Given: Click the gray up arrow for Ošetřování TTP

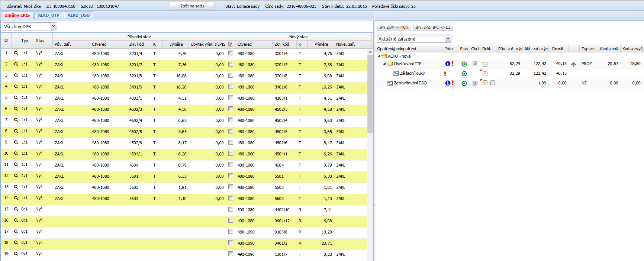Looking at the screenshot, I should 573,64.
